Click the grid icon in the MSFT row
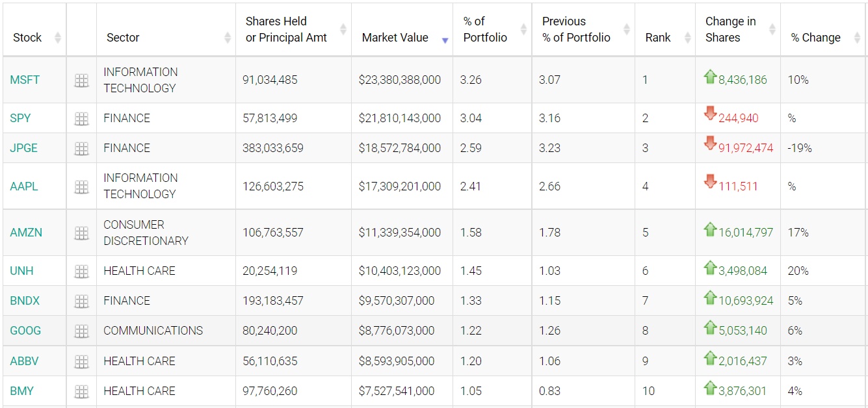 [x=81, y=81]
